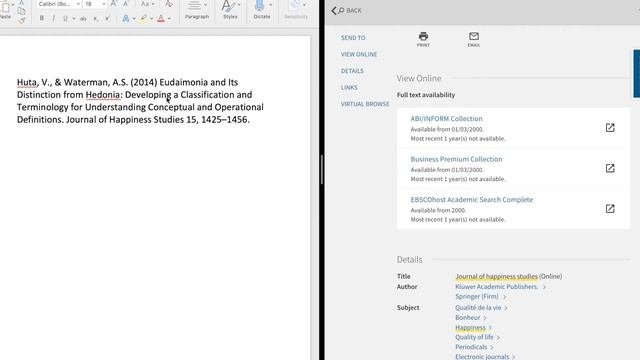Open the Calibri font name dropdown

[78, 4]
